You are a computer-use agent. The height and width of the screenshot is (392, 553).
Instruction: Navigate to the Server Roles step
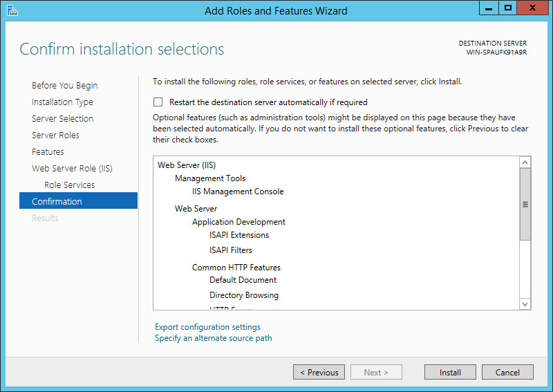point(55,135)
